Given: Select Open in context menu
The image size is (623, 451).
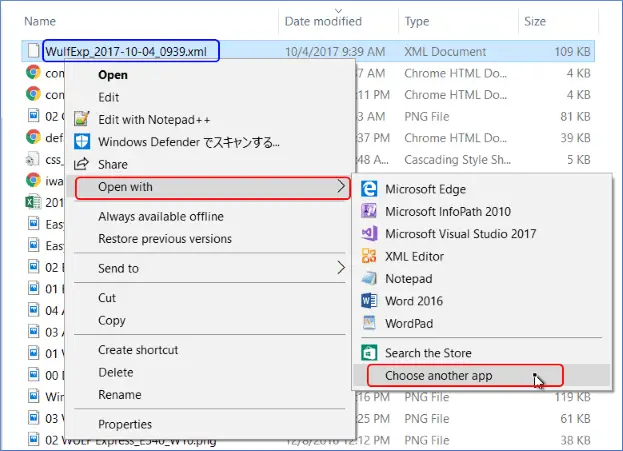Looking at the screenshot, I should click(113, 75).
